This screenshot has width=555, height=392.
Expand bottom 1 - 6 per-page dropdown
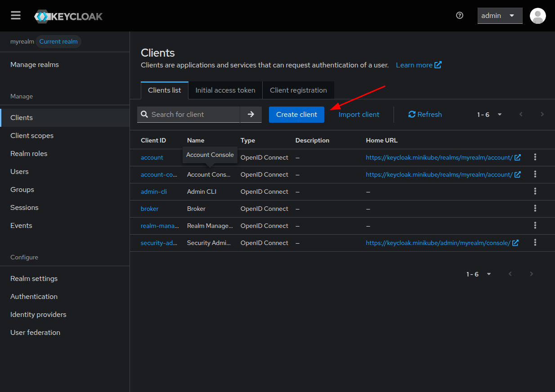(x=479, y=274)
